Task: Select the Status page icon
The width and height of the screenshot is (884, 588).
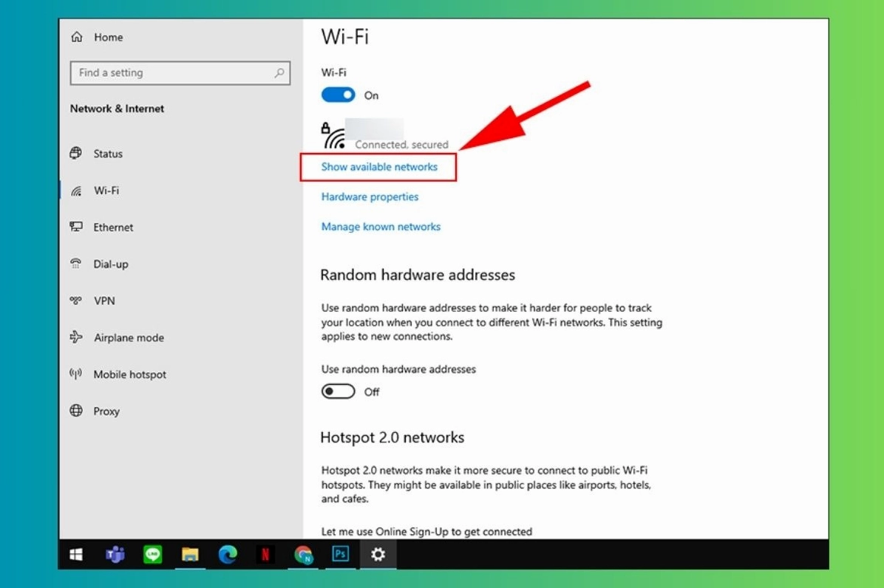Action: pos(76,153)
